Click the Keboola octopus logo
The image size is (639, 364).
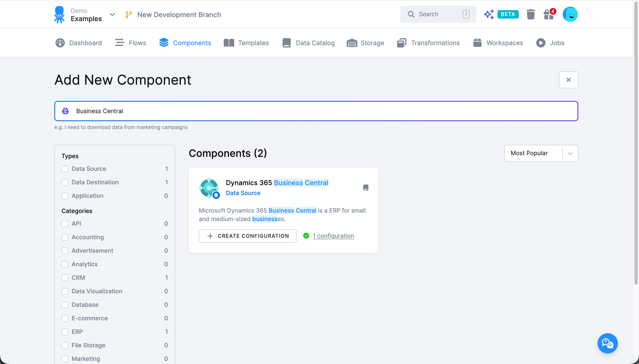pyautogui.click(x=59, y=15)
